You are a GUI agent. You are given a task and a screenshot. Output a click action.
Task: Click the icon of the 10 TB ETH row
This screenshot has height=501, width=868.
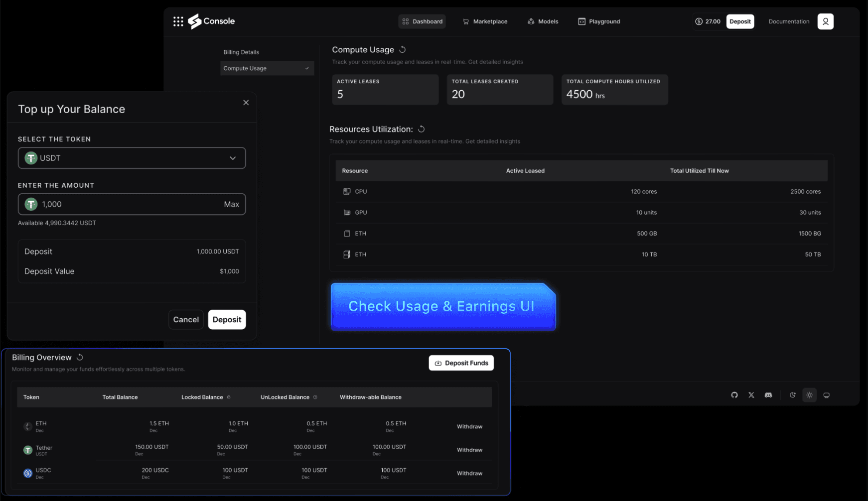(x=347, y=254)
